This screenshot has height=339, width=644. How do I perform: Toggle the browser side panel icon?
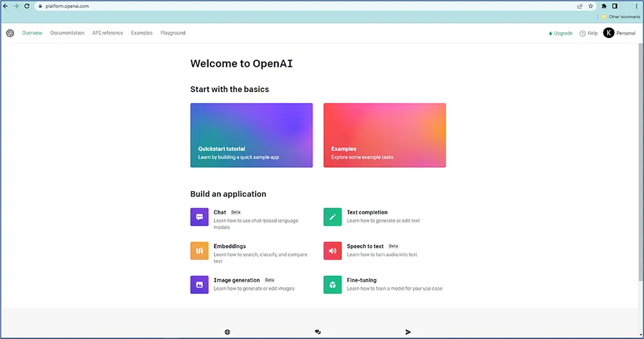(x=615, y=6)
